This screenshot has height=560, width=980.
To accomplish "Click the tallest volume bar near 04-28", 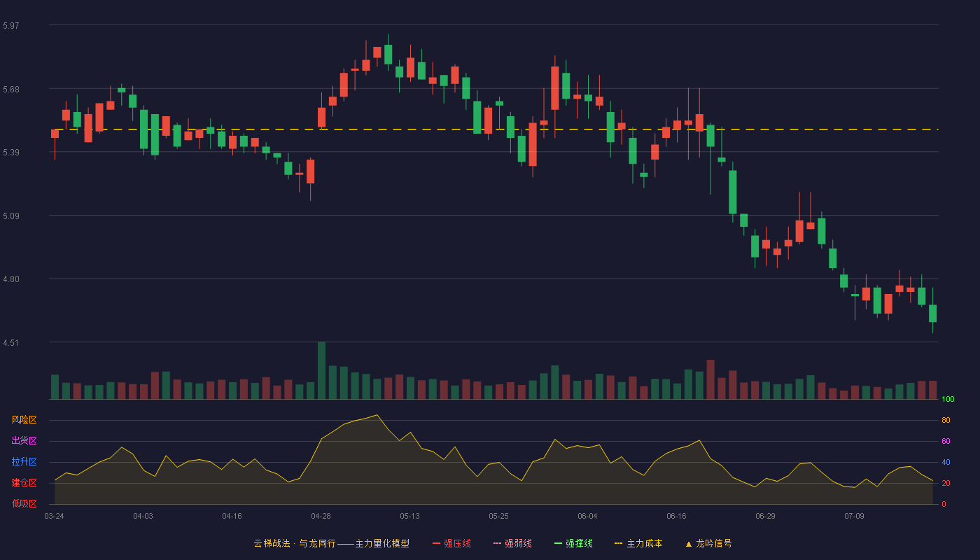I will [321, 370].
